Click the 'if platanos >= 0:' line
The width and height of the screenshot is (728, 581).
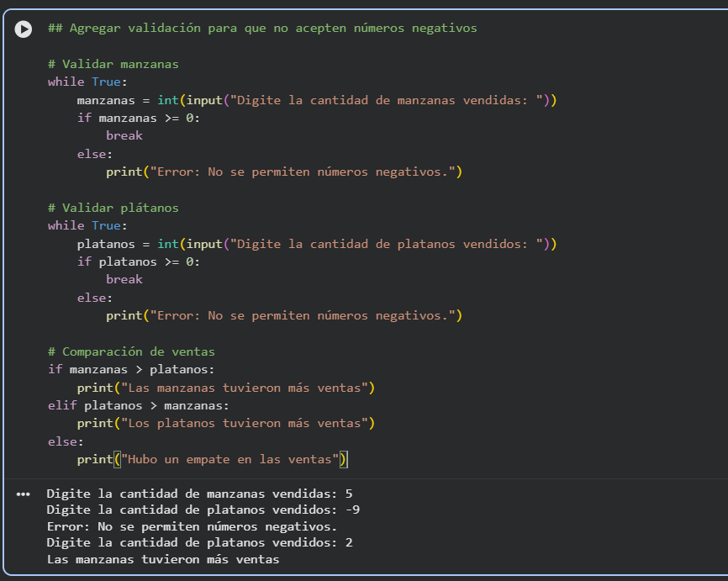139,262
